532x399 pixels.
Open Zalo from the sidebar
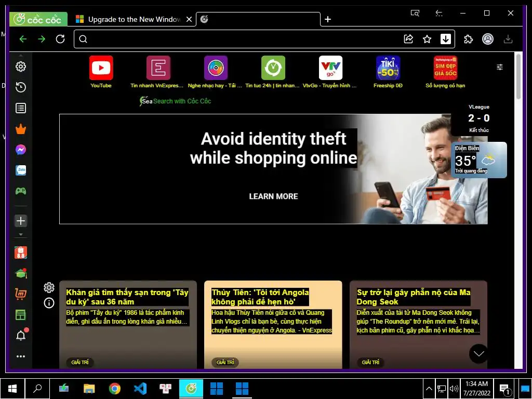point(21,170)
